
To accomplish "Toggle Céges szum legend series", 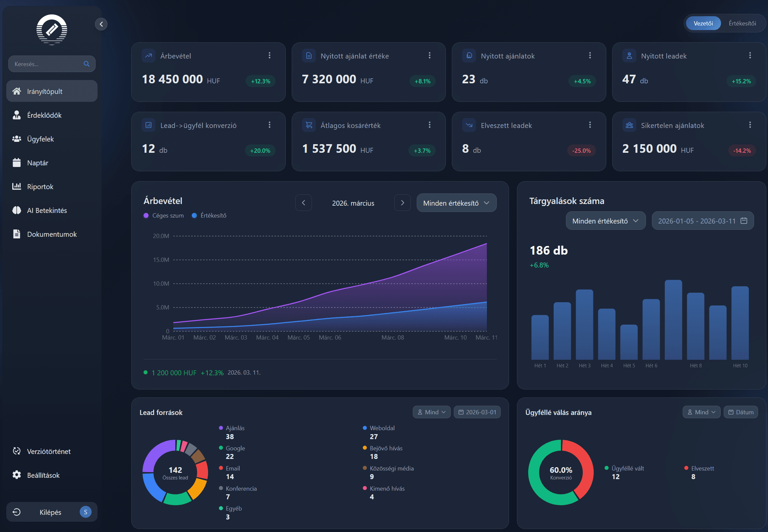I will pyautogui.click(x=164, y=215).
